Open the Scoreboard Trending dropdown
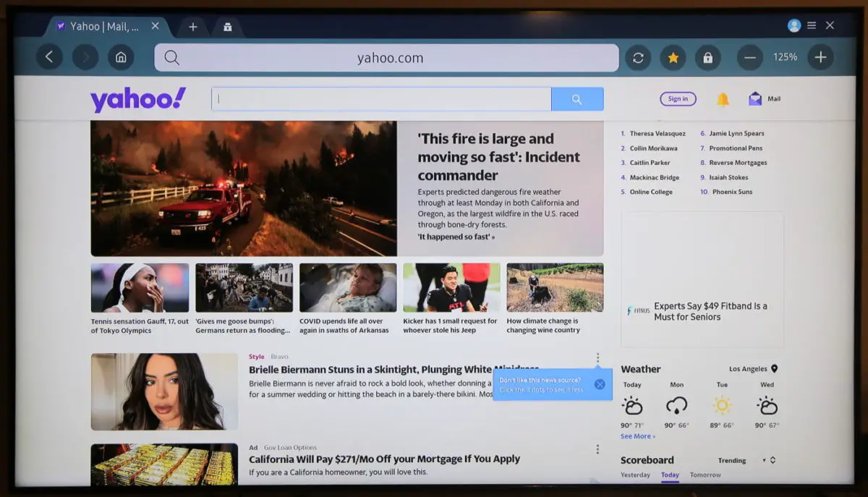Image resolution: width=868 pixels, height=497 pixels. [746, 460]
